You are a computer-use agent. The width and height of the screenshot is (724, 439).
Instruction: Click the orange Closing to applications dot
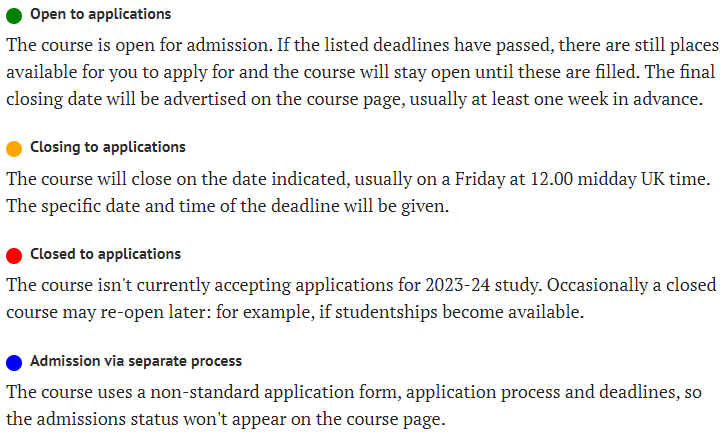tap(14, 149)
